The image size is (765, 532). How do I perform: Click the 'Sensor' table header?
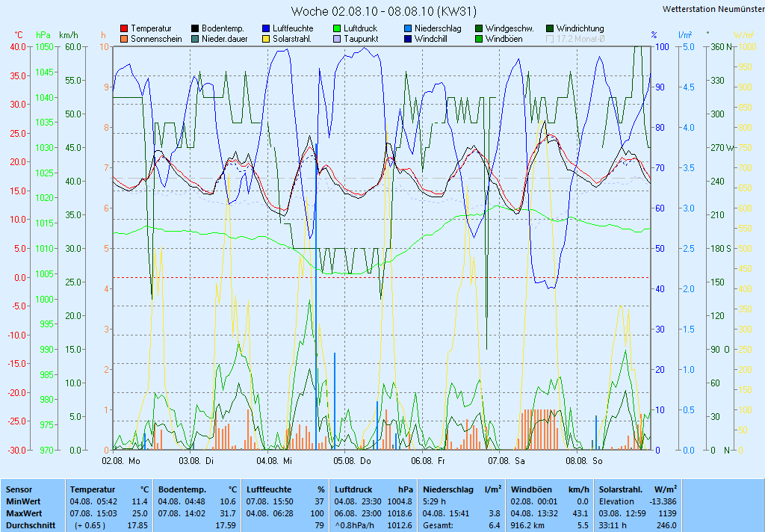(x=19, y=489)
